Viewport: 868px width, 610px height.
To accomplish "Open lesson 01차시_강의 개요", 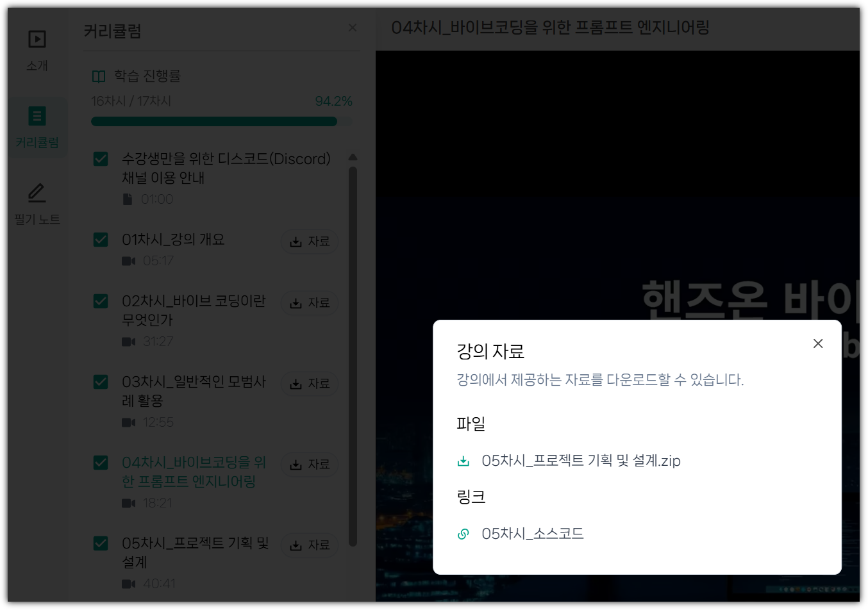I will (173, 240).
